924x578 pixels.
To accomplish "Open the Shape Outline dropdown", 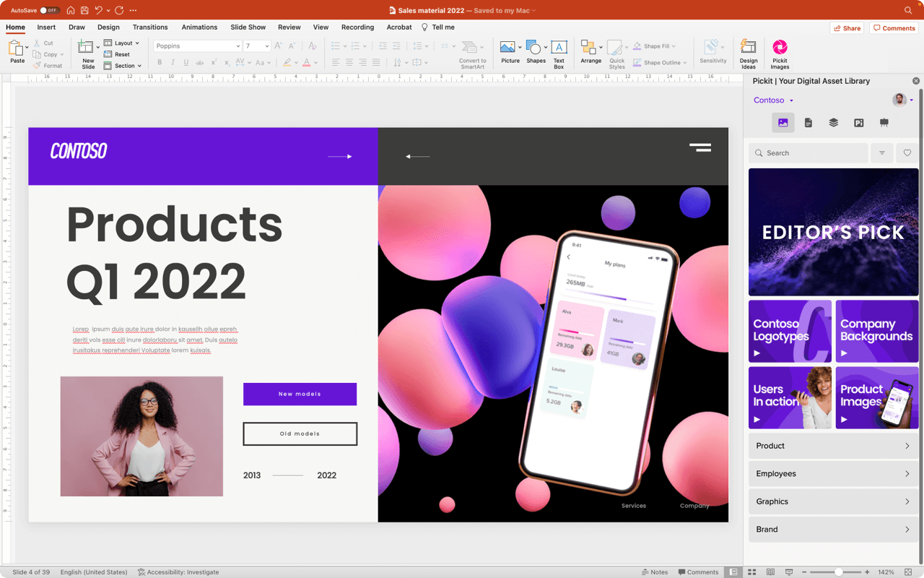I will click(x=660, y=63).
